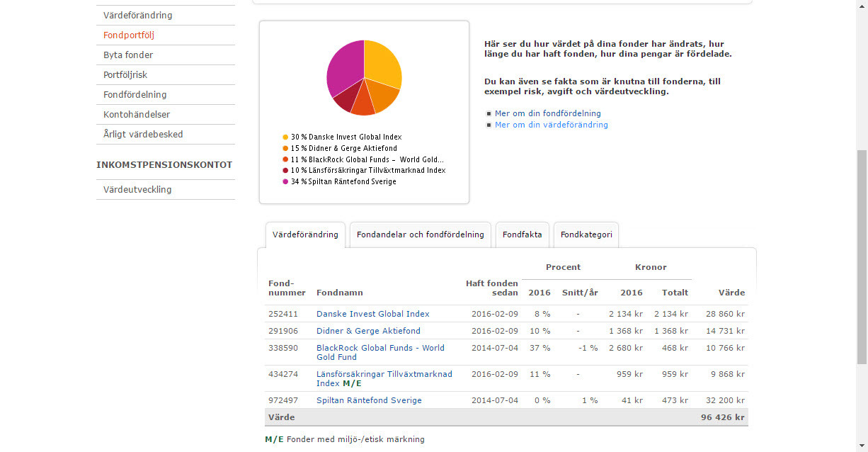Click the yellow Danske Invest pie slice
The image size is (868, 452).
(x=382, y=64)
